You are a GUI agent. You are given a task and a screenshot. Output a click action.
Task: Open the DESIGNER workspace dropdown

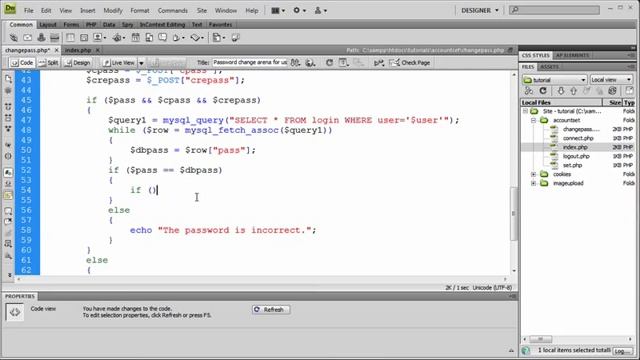(480, 10)
